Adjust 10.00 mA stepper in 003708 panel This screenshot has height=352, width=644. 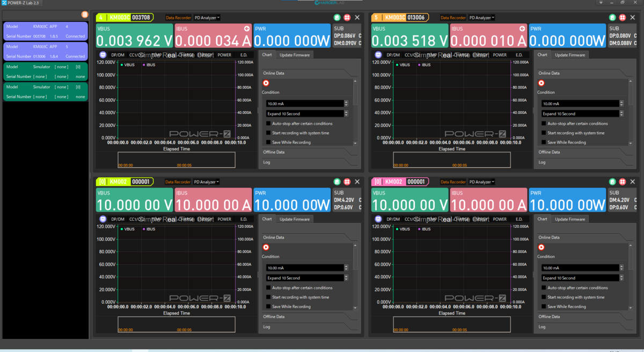coord(346,104)
